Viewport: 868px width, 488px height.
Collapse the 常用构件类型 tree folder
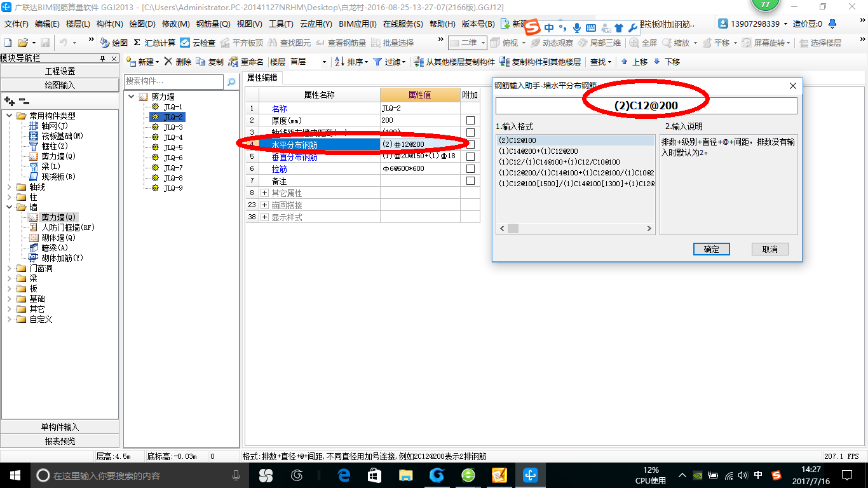(9, 116)
